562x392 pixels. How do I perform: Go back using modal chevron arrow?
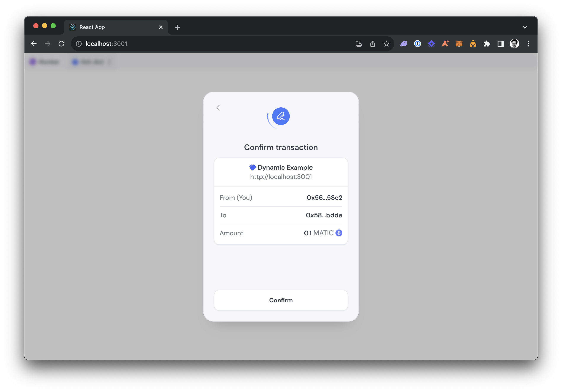pos(218,108)
